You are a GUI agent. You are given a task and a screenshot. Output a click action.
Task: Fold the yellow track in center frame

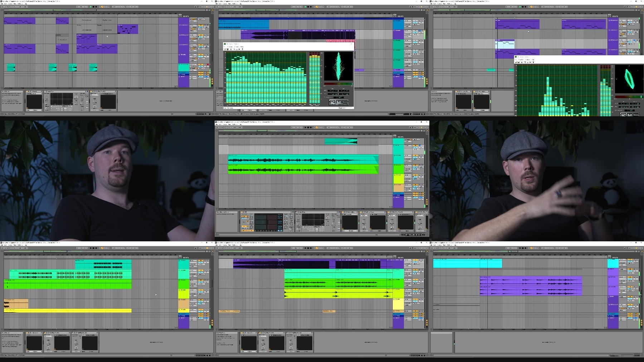tap(395, 175)
